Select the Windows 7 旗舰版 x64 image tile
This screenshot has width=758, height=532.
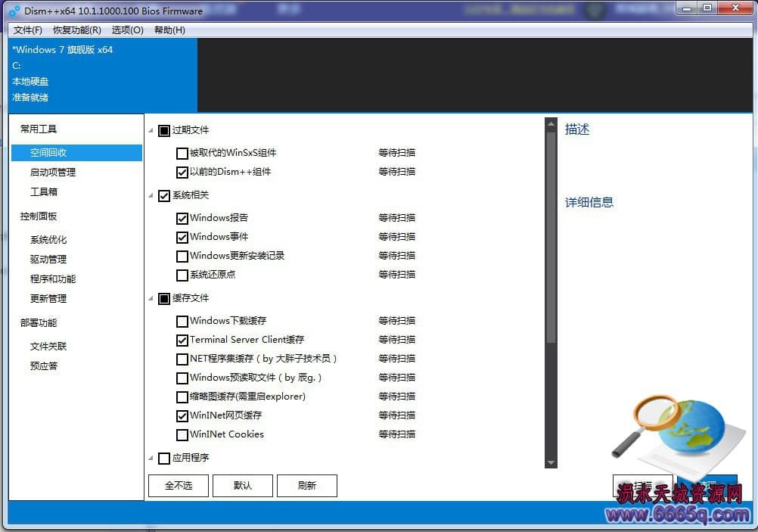103,75
